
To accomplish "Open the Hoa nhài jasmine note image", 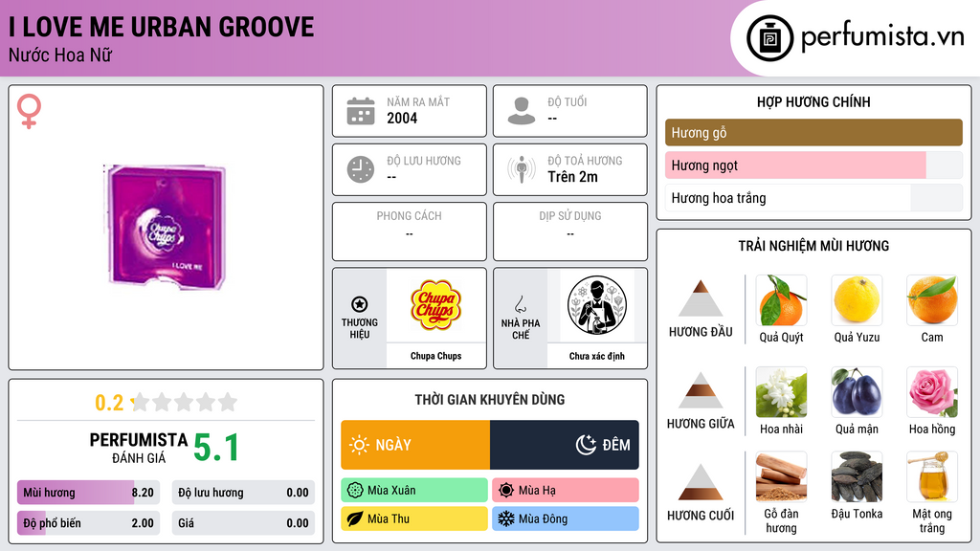I will coord(781,392).
